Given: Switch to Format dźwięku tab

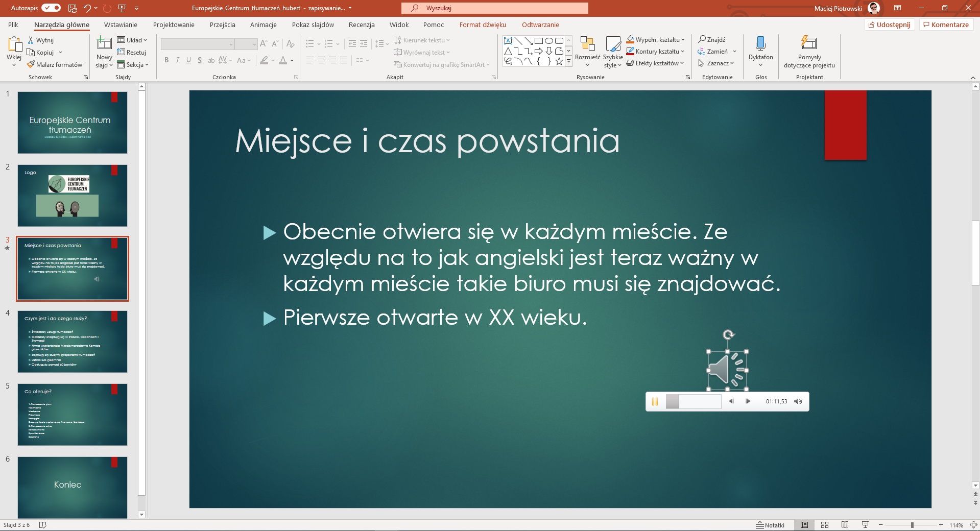Looking at the screenshot, I should coord(483,25).
